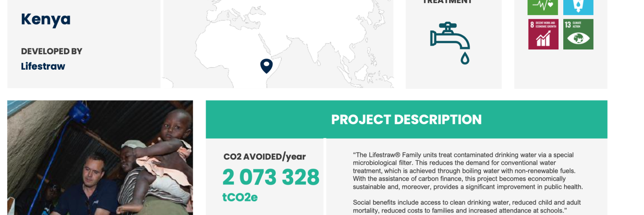Click the Lifestraw Family units description paragraph
This screenshot has height=215, width=644.
[x=468, y=171]
